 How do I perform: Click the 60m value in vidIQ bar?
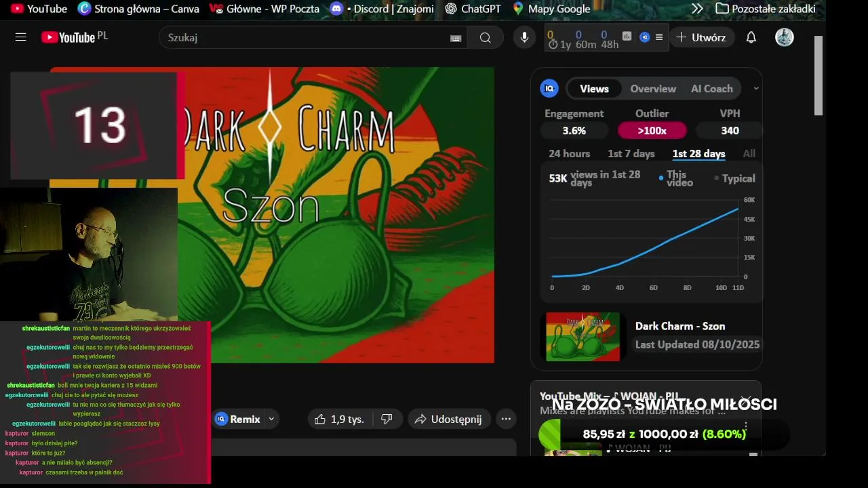click(x=585, y=44)
